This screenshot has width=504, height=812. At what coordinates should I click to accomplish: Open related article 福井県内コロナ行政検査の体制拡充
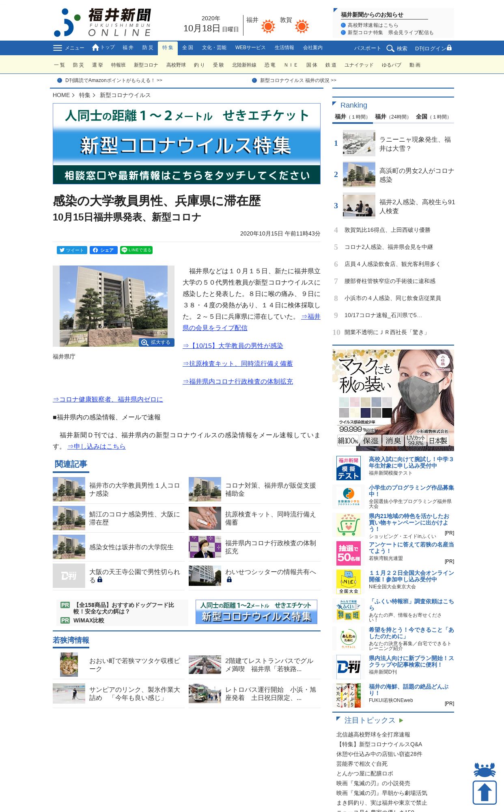pos(271,547)
